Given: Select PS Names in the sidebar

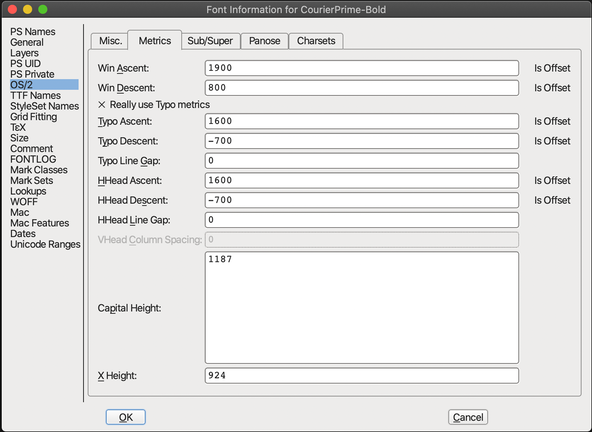Looking at the screenshot, I should pyautogui.click(x=33, y=32).
